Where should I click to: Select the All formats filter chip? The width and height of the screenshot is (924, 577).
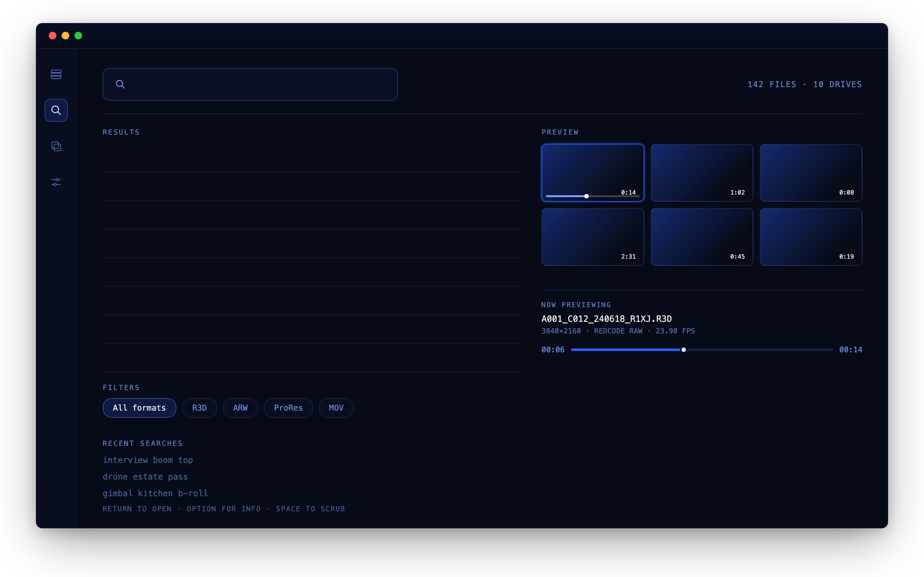[139, 407]
